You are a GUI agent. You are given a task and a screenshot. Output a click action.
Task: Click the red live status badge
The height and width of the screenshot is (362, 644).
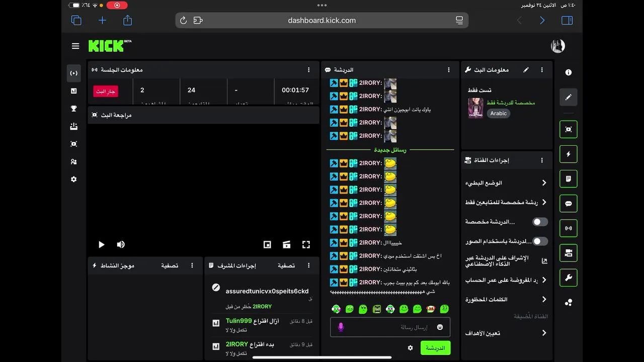pyautogui.click(x=106, y=92)
